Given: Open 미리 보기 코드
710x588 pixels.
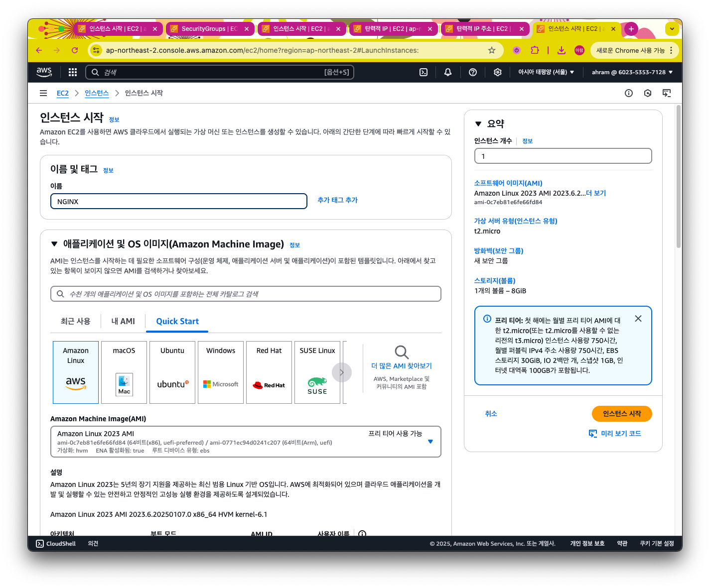Looking at the screenshot, I should click(615, 434).
